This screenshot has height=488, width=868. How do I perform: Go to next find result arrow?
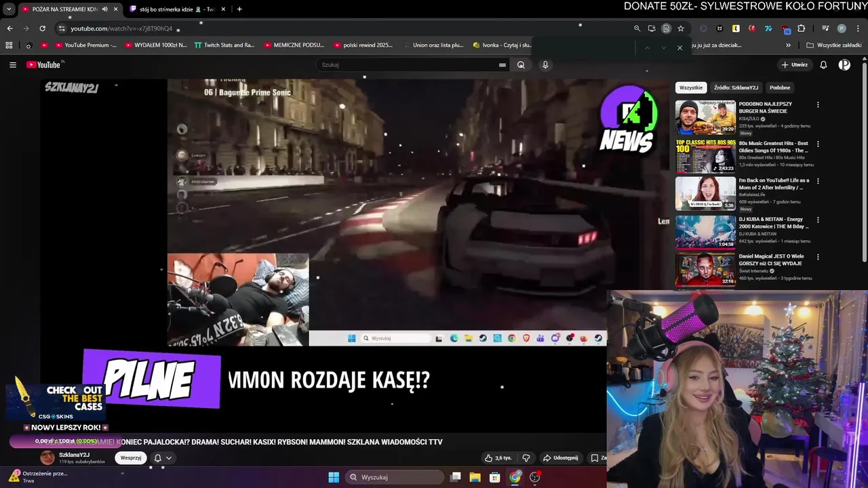pos(663,48)
